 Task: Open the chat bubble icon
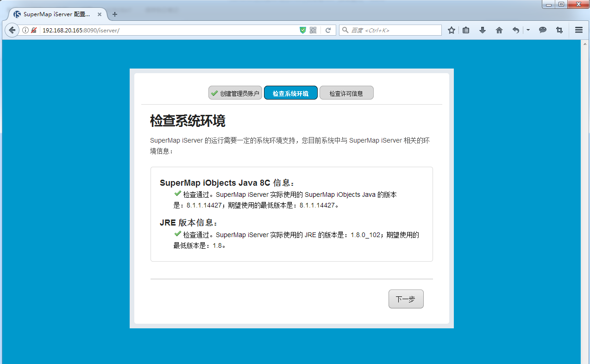point(542,30)
